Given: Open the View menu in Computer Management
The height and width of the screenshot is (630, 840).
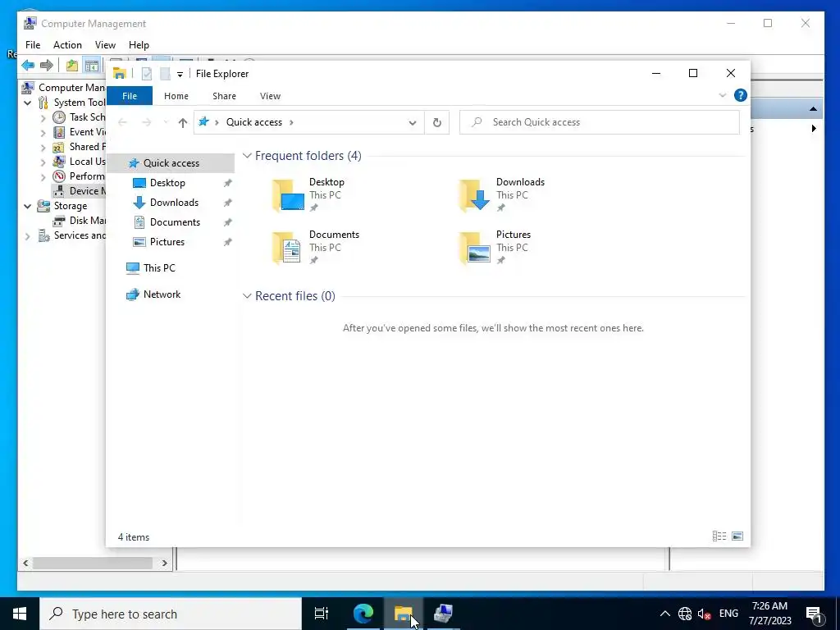Looking at the screenshot, I should click(105, 45).
